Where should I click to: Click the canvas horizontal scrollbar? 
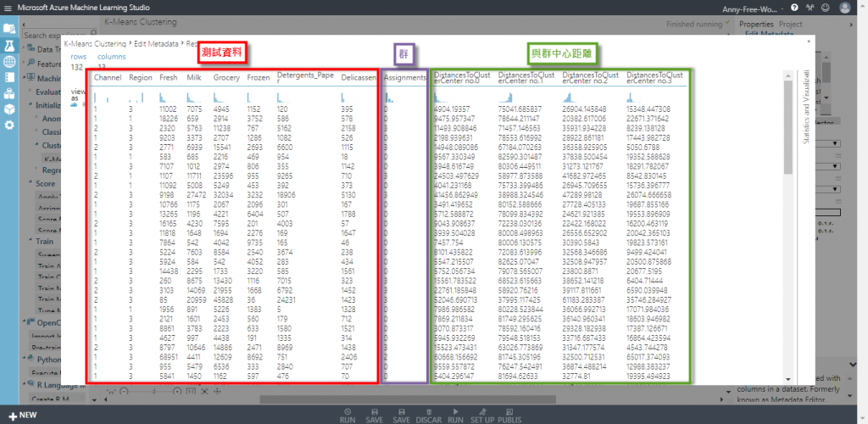tap(406, 399)
